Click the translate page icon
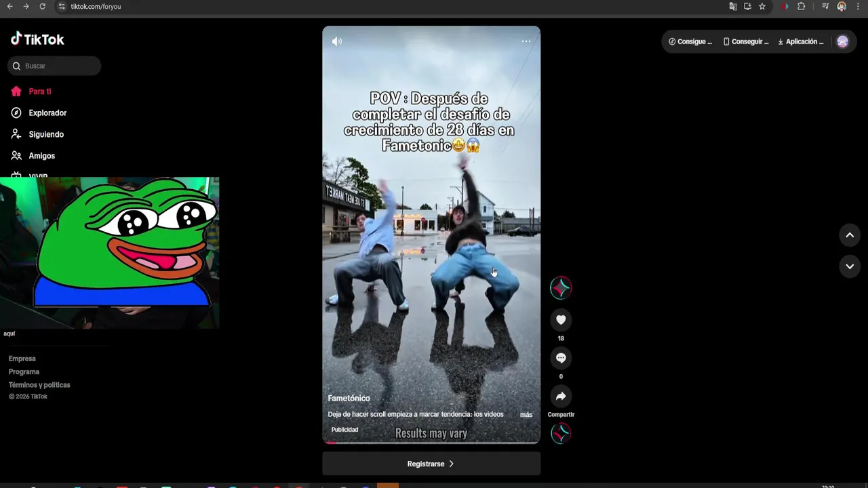The height and width of the screenshot is (488, 868). (733, 6)
